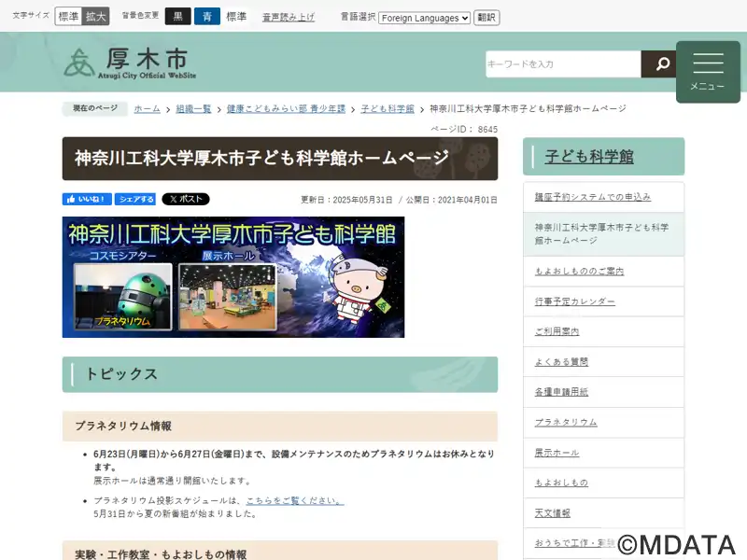Click the ページID: 8645 text
Image resolution: width=747 pixels, height=560 pixels.
tap(464, 130)
